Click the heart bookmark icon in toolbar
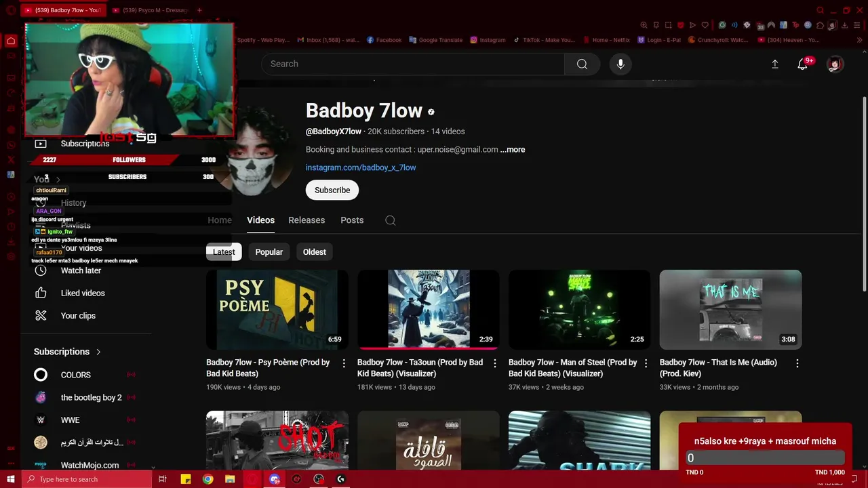Image resolution: width=868 pixels, height=488 pixels. tap(705, 25)
